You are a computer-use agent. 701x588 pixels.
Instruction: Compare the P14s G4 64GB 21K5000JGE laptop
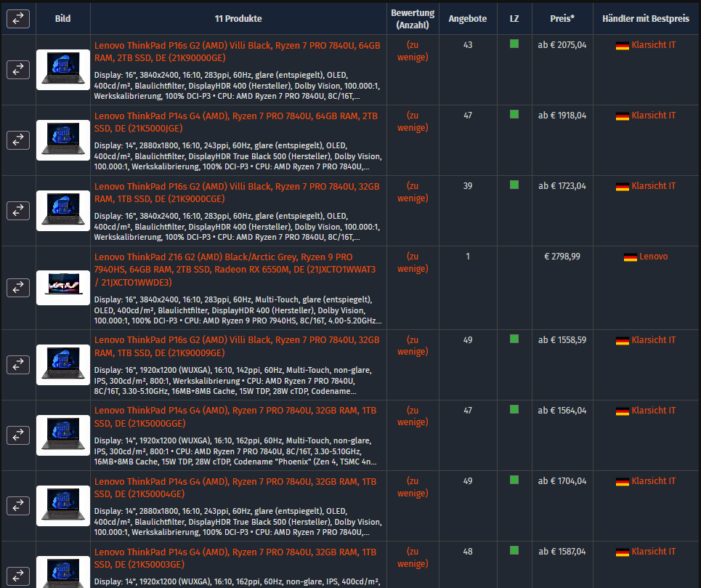click(18, 140)
